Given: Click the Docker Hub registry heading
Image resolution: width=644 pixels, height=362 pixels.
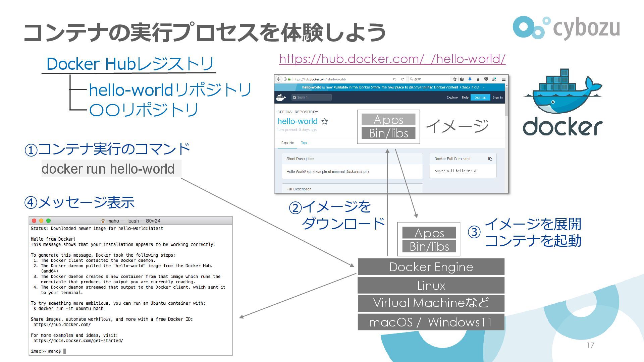Looking at the screenshot, I should pos(130,64).
